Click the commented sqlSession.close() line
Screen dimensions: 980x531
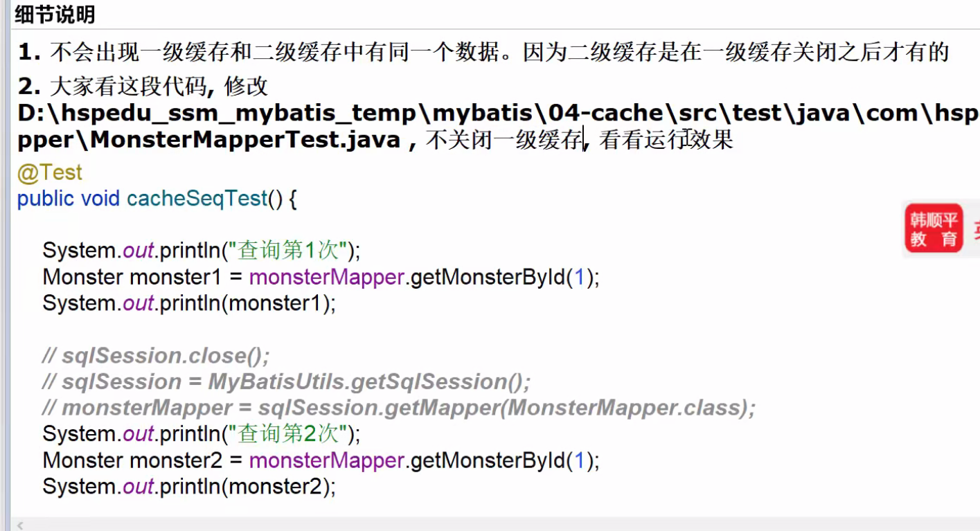coord(156,356)
